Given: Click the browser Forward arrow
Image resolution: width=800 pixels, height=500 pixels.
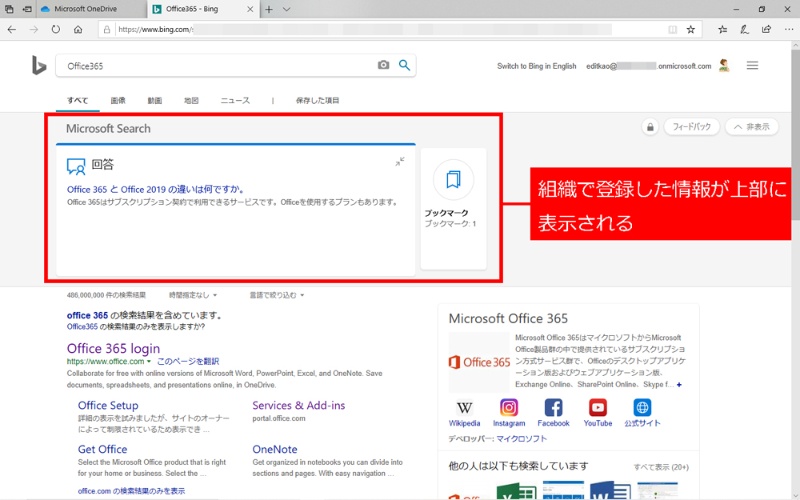Looking at the screenshot, I should tap(34, 30).
